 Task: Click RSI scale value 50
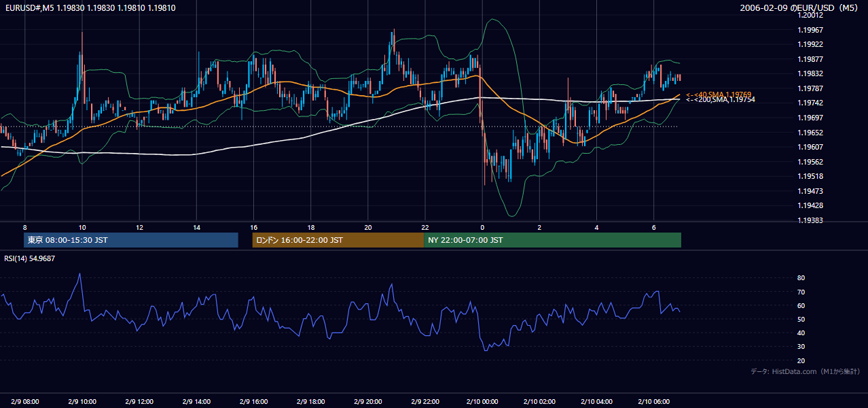click(x=801, y=319)
